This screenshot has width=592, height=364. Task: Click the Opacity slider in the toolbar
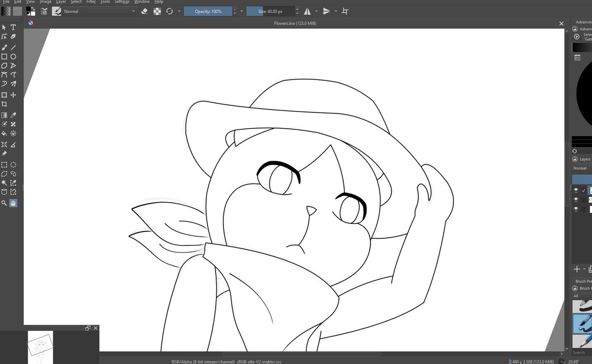[x=207, y=11]
